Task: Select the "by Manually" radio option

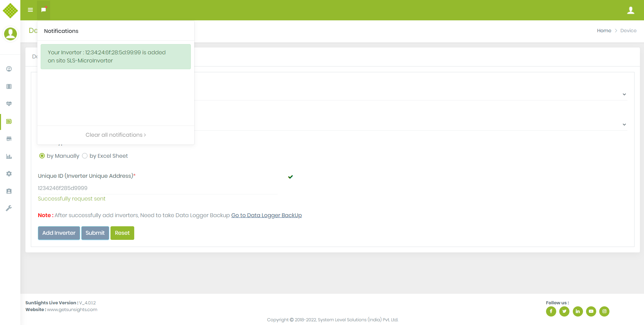Action: click(42, 156)
